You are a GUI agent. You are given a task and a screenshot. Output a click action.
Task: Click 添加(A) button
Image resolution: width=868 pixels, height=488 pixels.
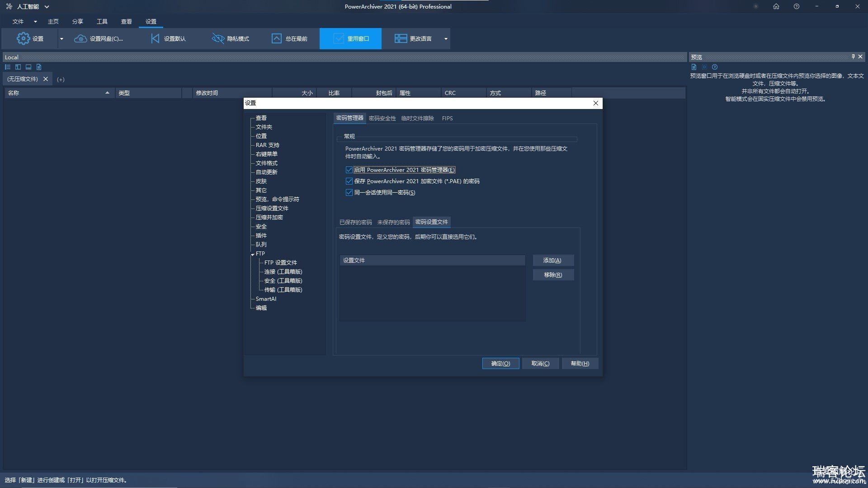point(553,261)
